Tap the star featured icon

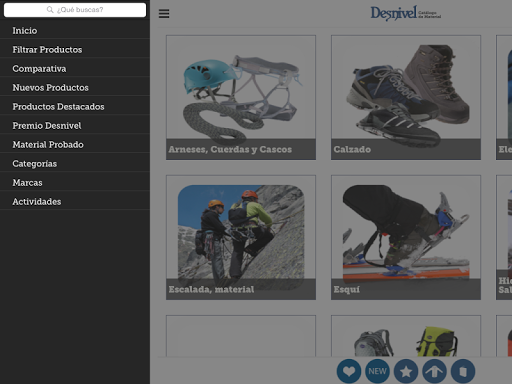coord(406,371)
